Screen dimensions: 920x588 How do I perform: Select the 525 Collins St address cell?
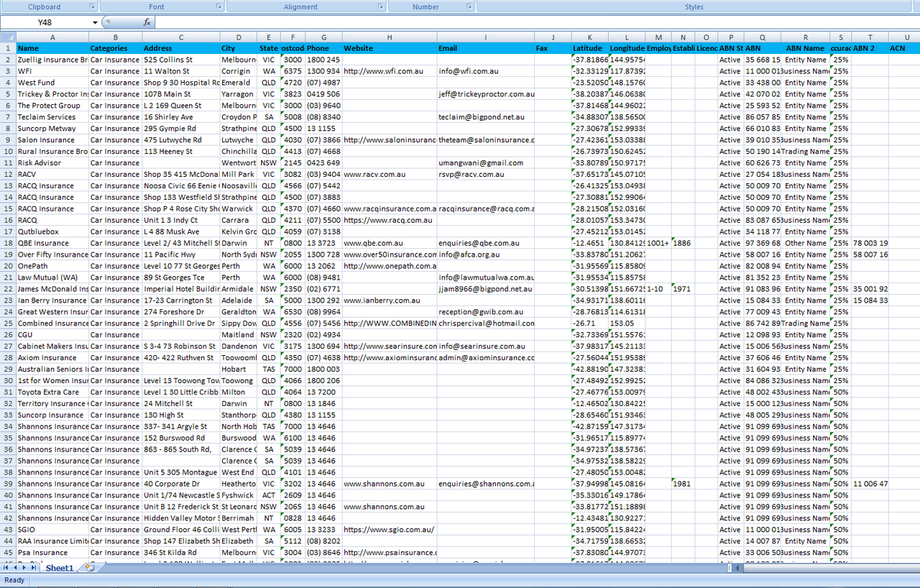click(180, 60)
